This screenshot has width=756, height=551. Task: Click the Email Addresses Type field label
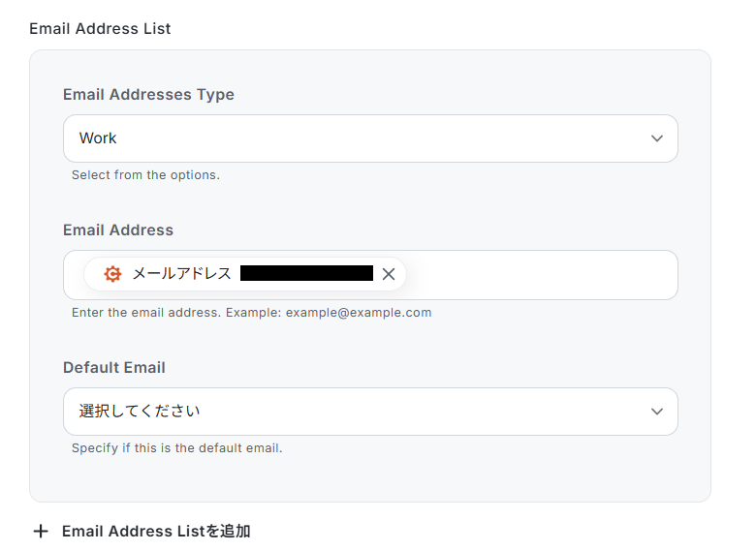148,95
